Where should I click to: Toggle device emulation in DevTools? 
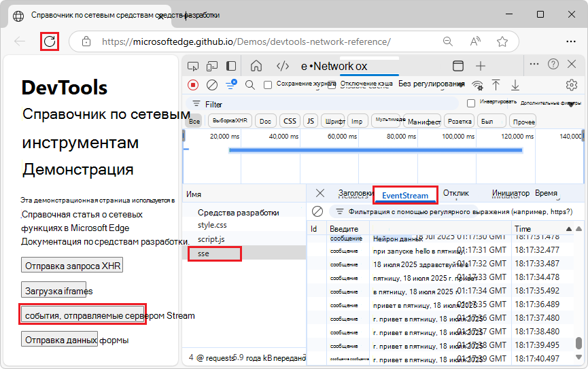(x=212, y=67)
